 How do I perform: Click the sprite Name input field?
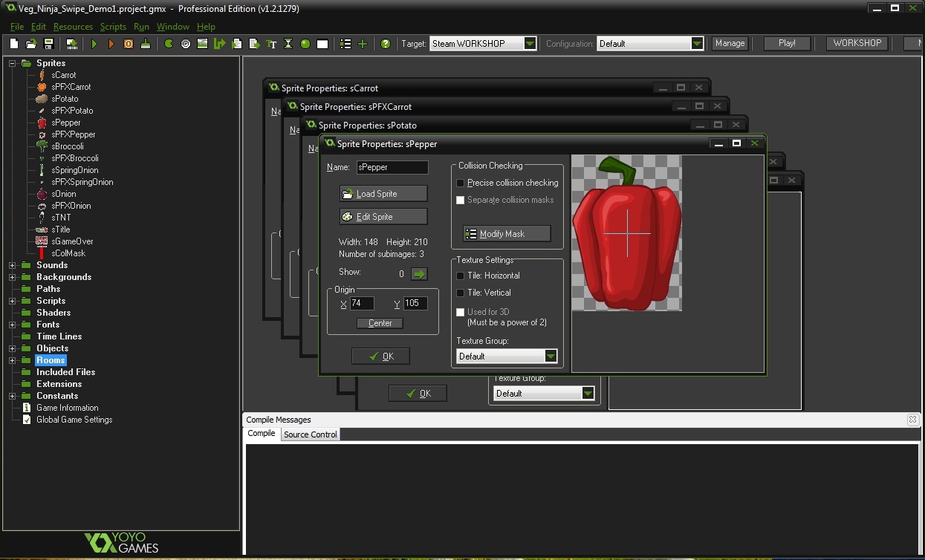tap(392, 167)
